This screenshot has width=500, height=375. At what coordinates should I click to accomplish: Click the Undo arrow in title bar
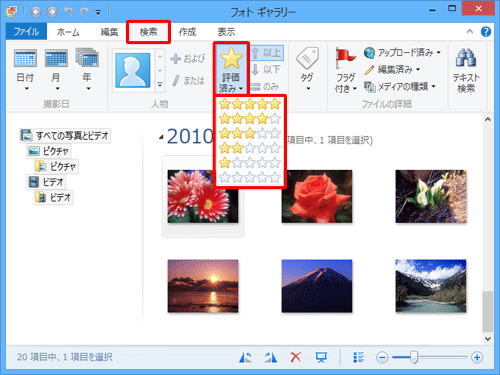click(x=68, y=12)
